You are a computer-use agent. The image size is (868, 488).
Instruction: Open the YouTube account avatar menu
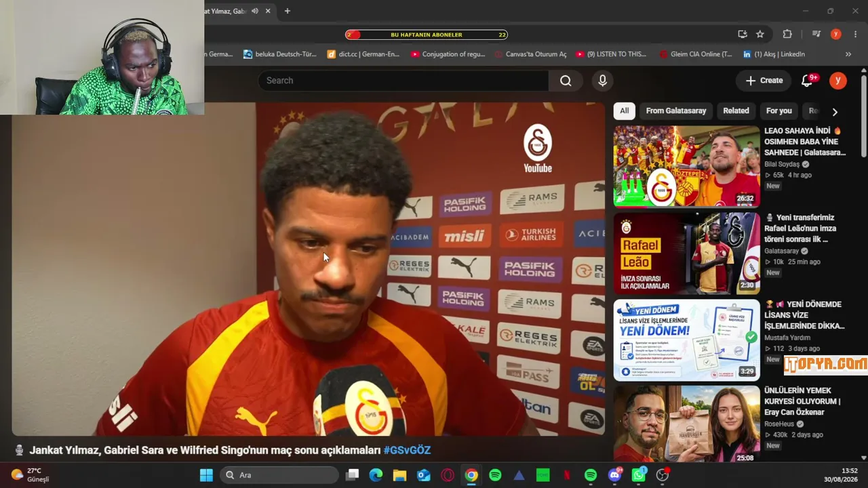tap(838, 81)
